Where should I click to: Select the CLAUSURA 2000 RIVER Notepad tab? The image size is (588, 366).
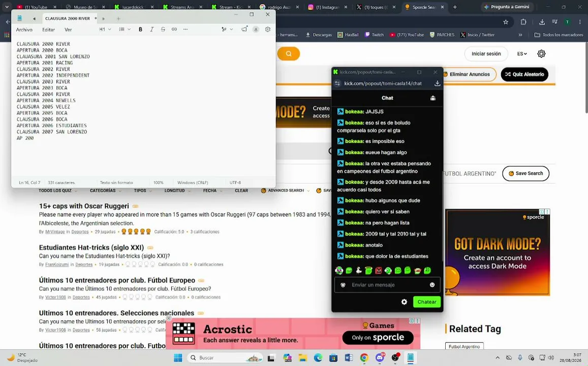point(68,18)
